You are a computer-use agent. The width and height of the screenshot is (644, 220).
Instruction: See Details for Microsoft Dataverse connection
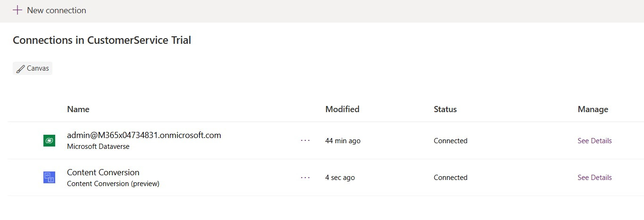click(x=594, y=140)
